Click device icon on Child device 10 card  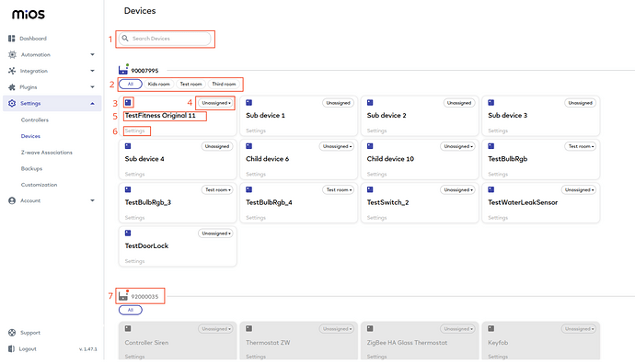[x=370, y=146]
